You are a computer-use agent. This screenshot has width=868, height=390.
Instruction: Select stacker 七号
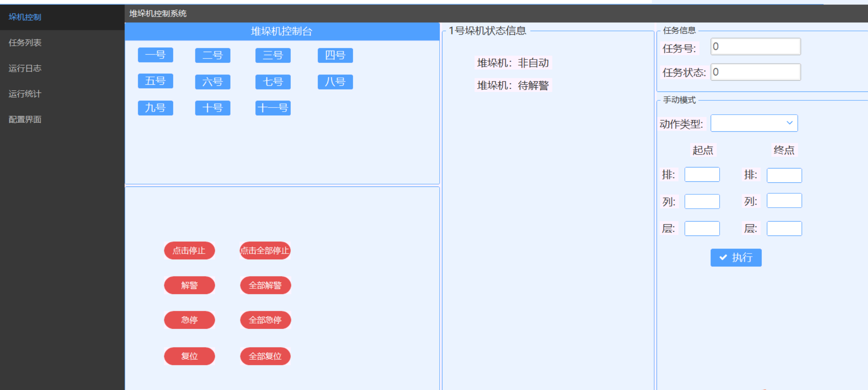273,82
